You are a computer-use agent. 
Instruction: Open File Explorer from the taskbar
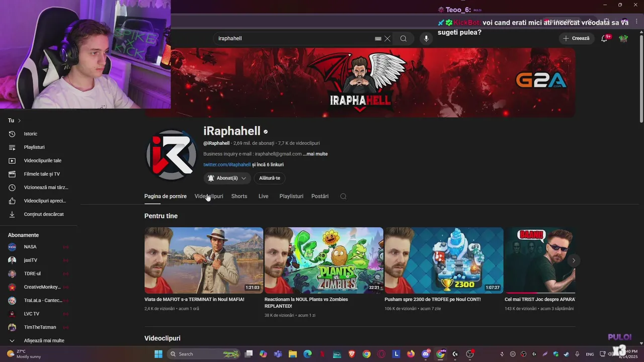(x=292, y=354)
